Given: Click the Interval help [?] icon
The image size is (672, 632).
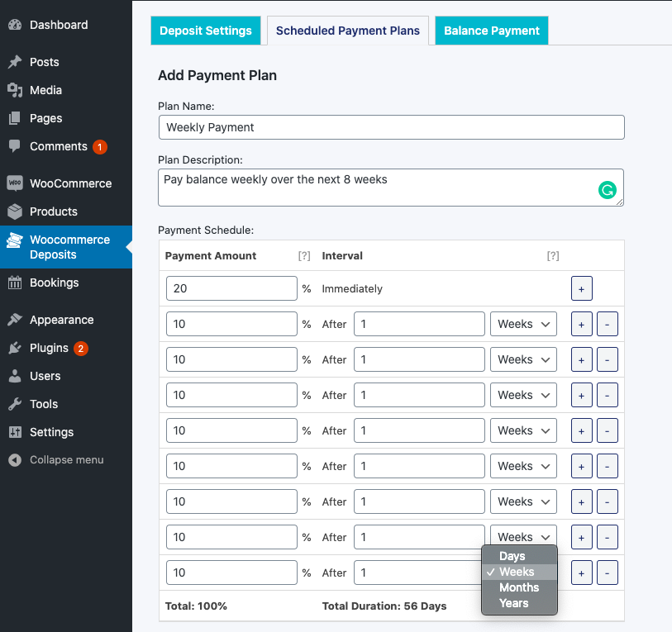Looking at the screenshot, I should (x=553, y=256).
